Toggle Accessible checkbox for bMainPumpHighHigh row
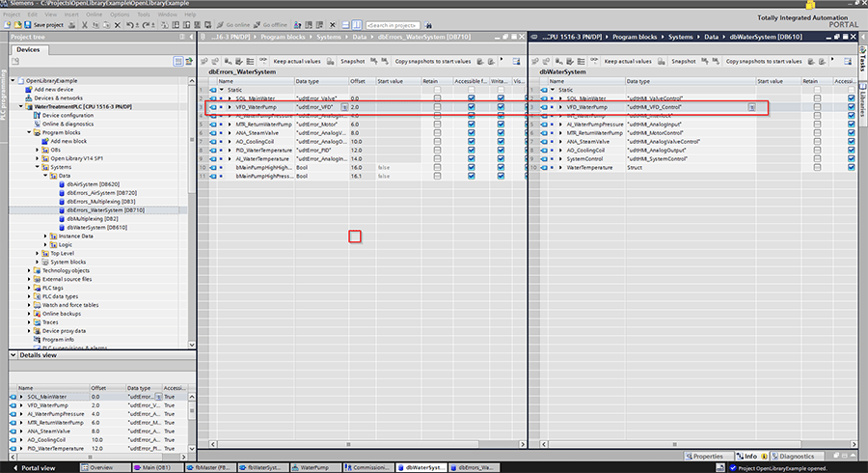This screenshot has width=868, height=473. point(471,167)
